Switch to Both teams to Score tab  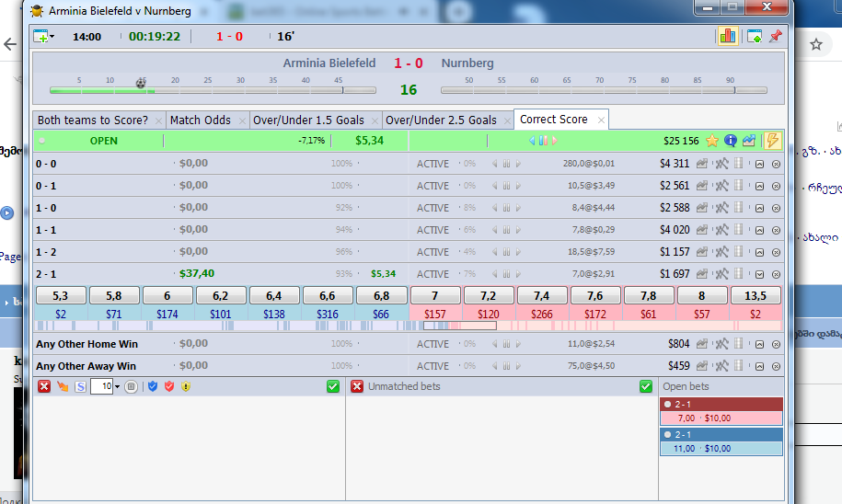93,120
